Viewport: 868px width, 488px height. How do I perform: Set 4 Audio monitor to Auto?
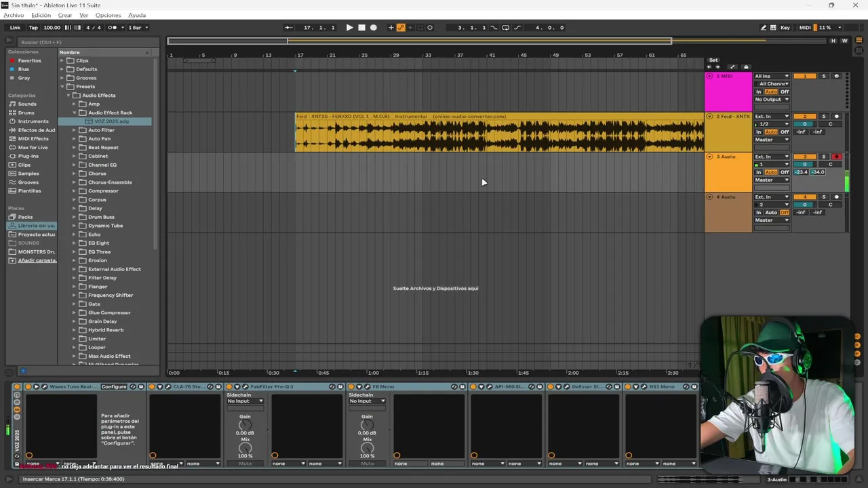(x=771, y=212)
